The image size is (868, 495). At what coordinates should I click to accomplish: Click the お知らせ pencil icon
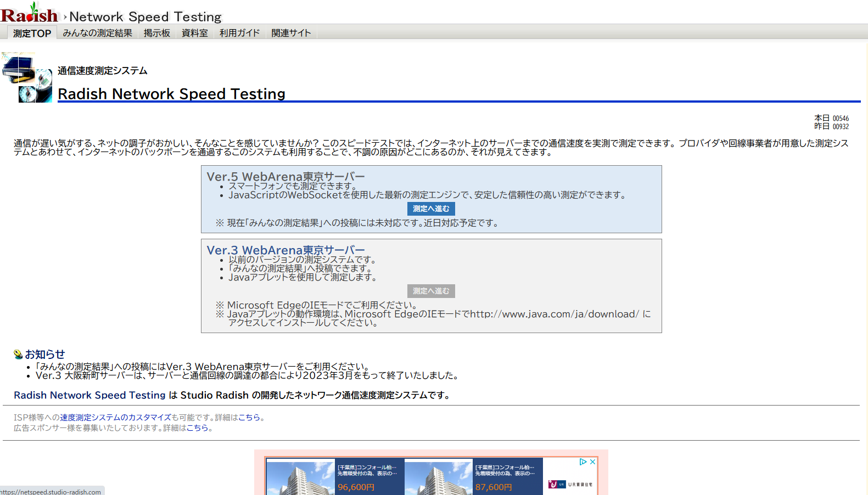point(18,355)
